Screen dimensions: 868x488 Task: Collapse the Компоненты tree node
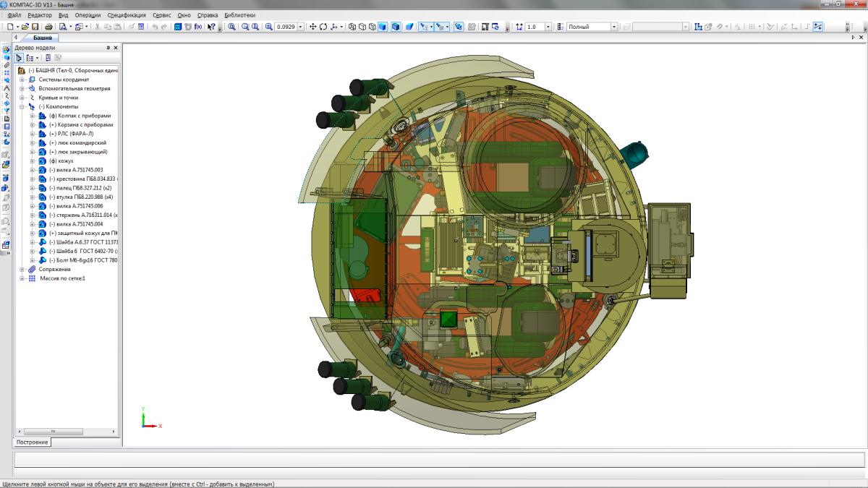tap(22, 106)
